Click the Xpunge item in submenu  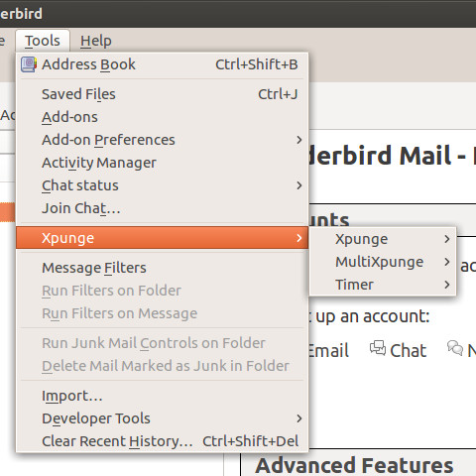383,239
